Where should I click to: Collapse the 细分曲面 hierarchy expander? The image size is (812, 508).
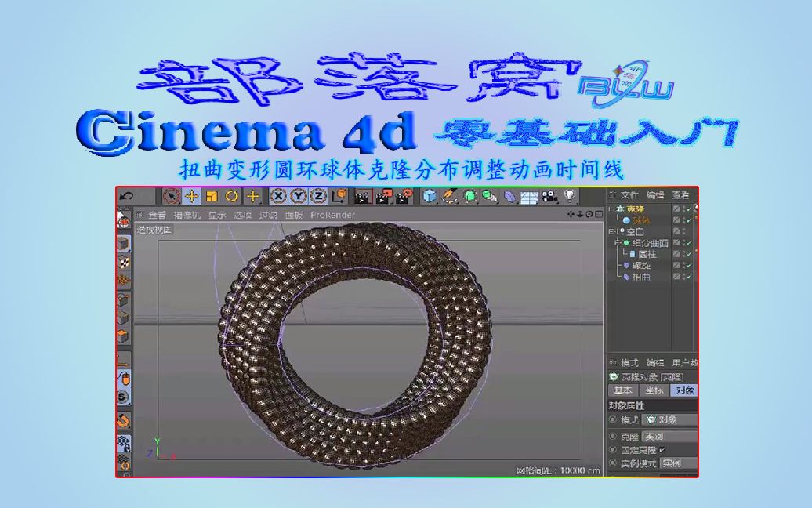[x=617, y=242]
